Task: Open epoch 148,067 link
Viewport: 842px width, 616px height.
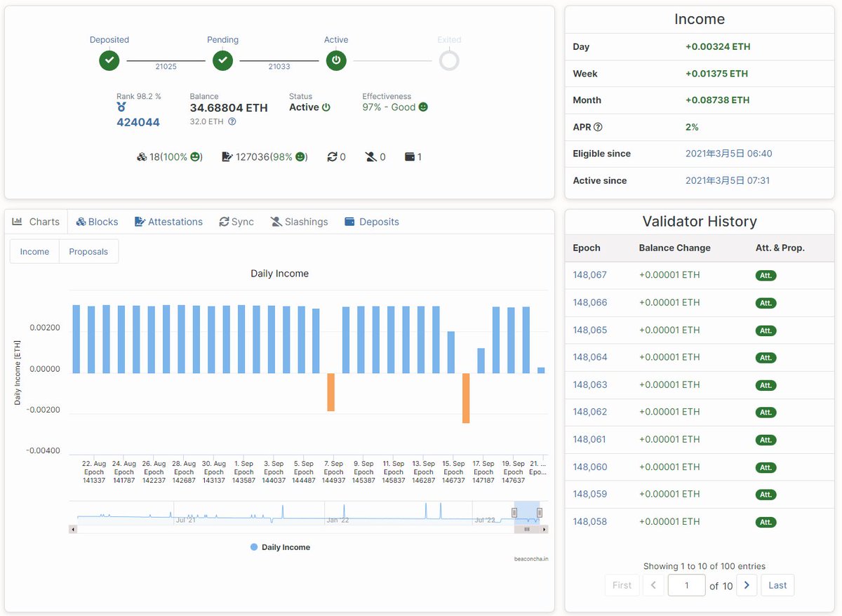Action: (x=590, y=275)
